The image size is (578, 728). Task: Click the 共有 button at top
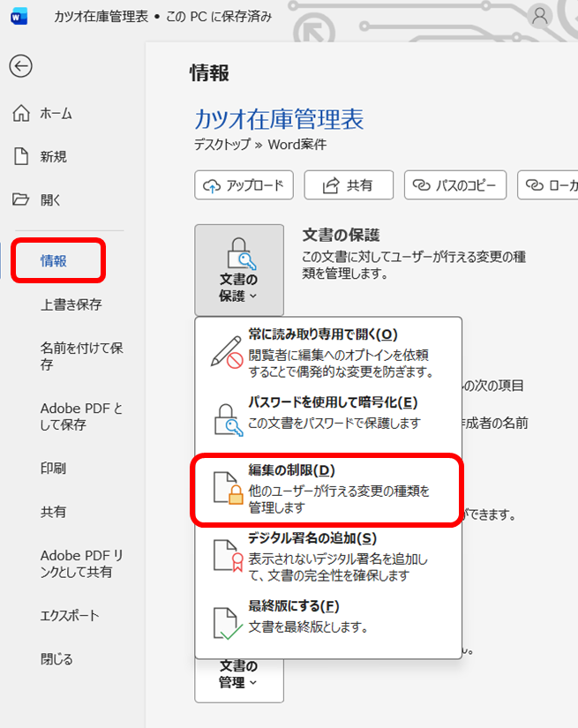click(348, 185)
